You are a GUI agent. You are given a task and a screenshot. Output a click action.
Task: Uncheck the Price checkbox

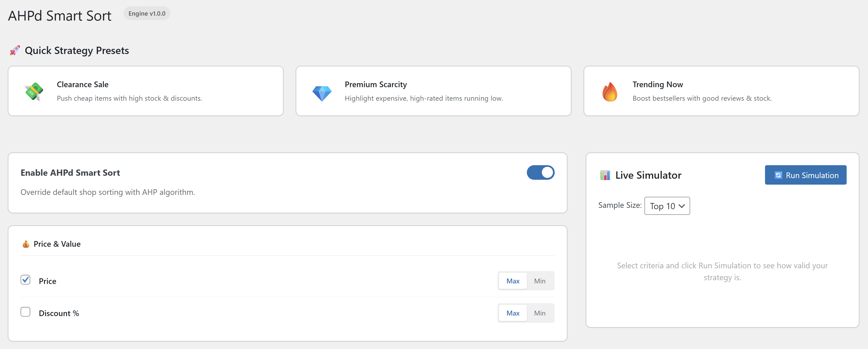coord(25,280)
